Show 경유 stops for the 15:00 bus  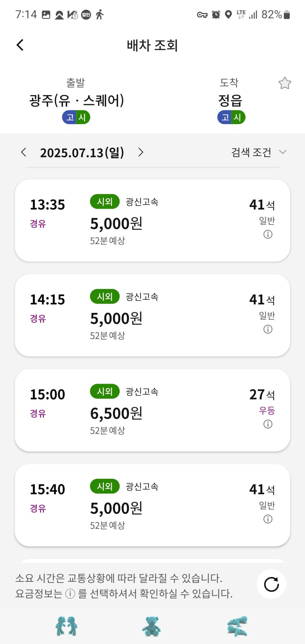tap(38, 413)
